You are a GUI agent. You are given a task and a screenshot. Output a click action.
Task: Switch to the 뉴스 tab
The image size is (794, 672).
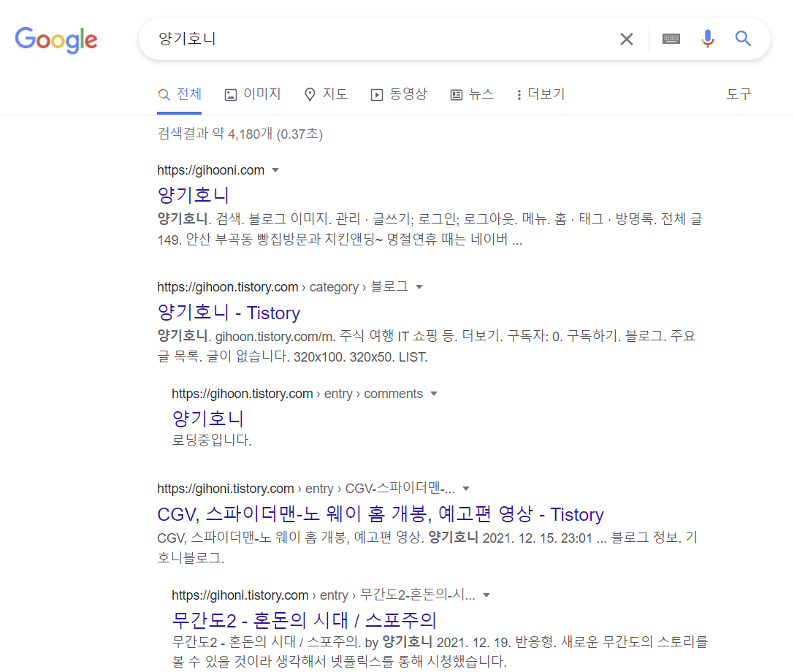coord(472,94)
